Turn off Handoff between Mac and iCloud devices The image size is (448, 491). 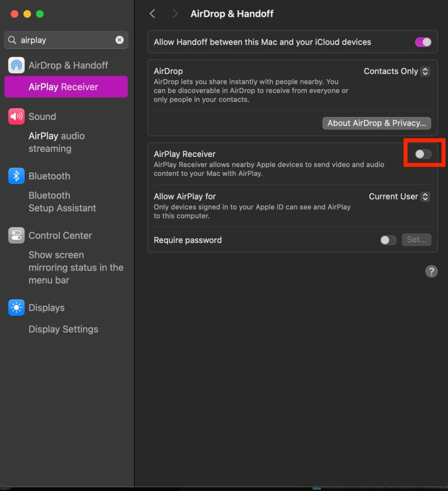click(423, 42)
